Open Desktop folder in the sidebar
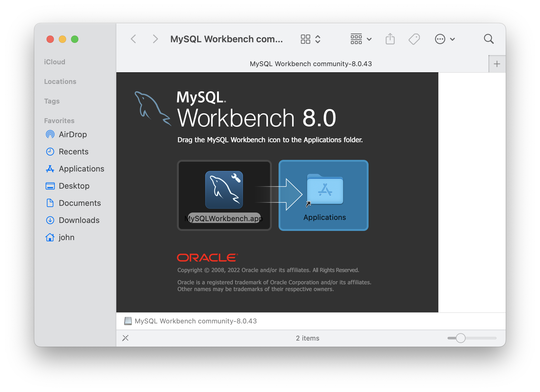Image resolution: width=540 pixels, height=392 pixels. [74, 186]
